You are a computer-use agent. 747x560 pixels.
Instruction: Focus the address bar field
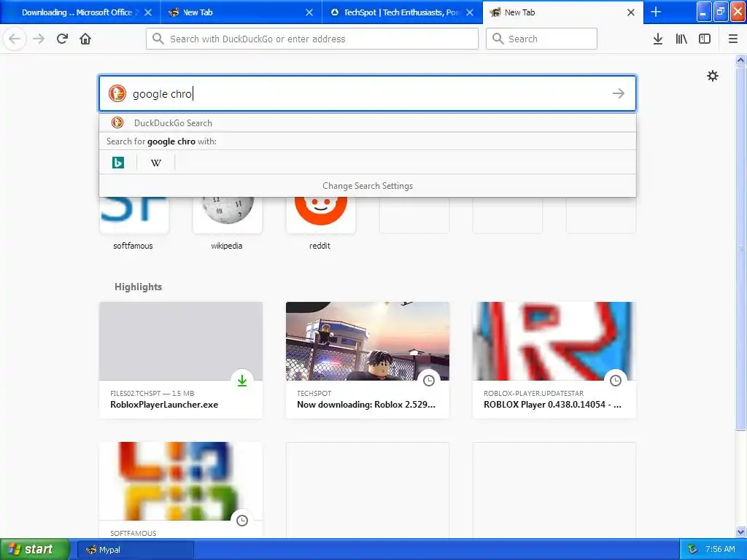pos(312,39)
